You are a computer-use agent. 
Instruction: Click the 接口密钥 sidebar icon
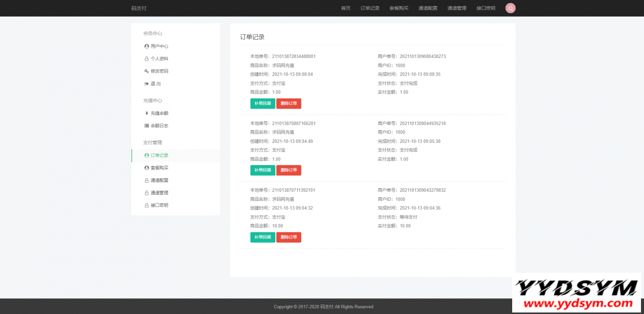tap(146, 206)
